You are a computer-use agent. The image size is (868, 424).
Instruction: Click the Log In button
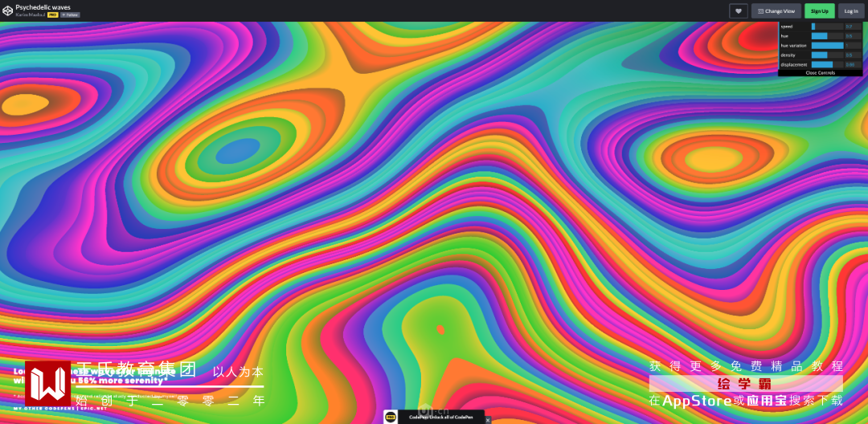pyautogui.click(x=851, y=11)
